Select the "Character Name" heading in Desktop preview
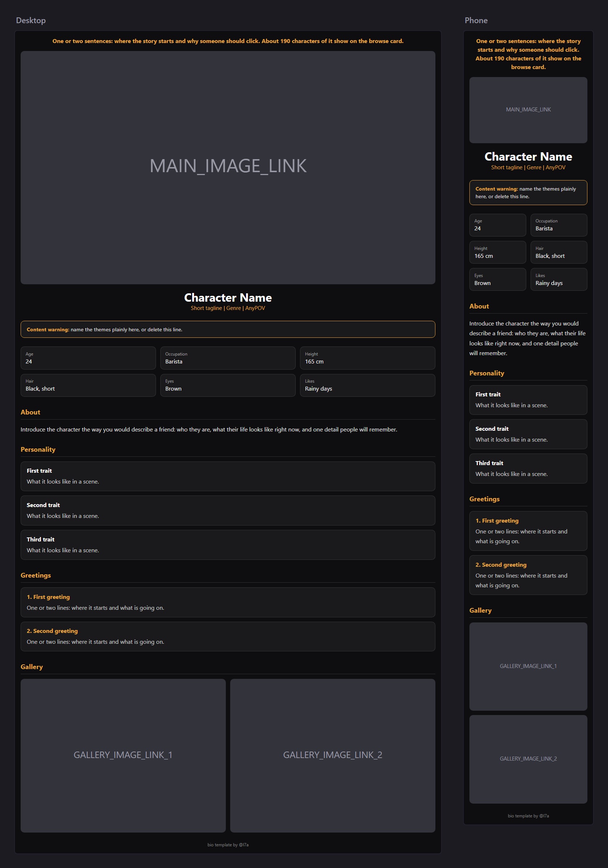This screenshot has width=608, height=868. pos(228,298)
